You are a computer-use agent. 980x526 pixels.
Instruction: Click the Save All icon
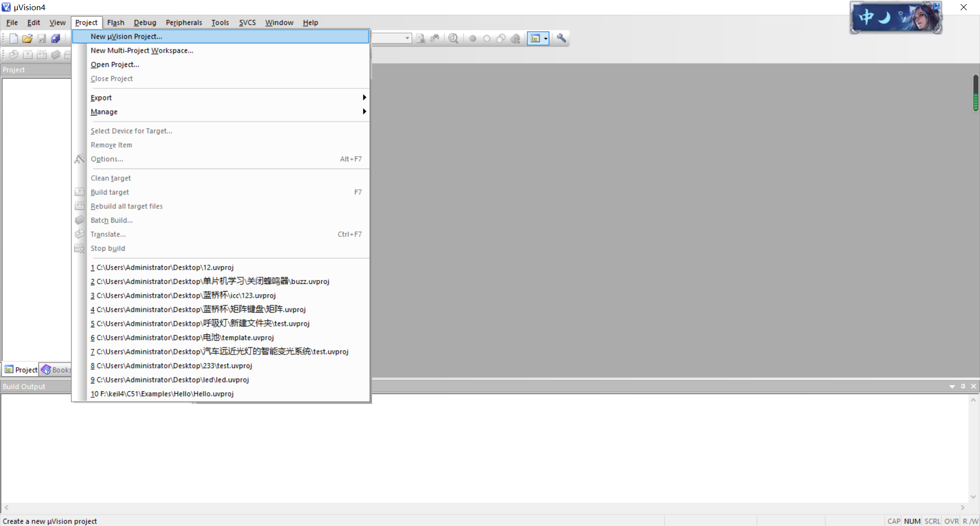56,38
